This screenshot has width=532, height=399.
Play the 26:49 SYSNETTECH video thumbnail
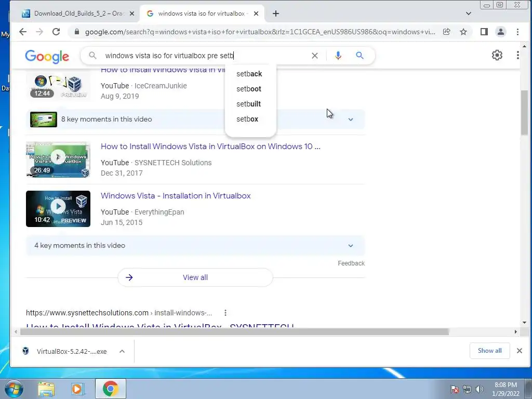(58, 159)
